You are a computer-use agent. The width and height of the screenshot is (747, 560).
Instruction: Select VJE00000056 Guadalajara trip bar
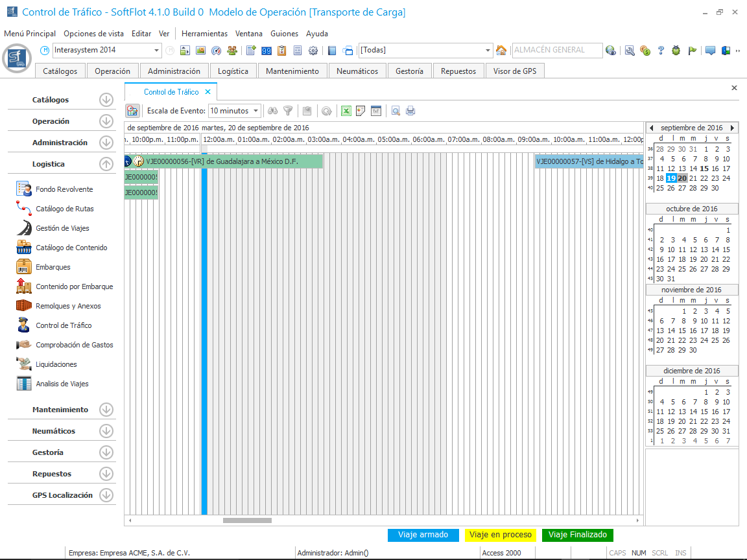(227, 161)
